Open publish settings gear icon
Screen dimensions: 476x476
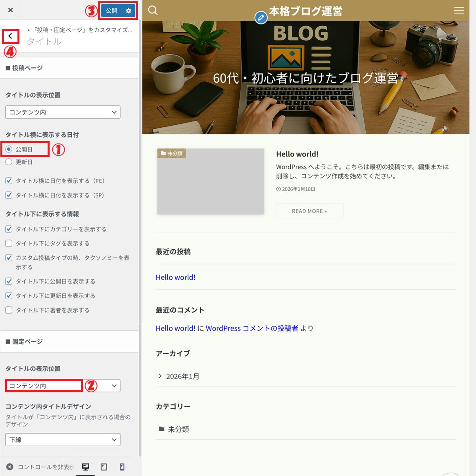click(129, 11)
